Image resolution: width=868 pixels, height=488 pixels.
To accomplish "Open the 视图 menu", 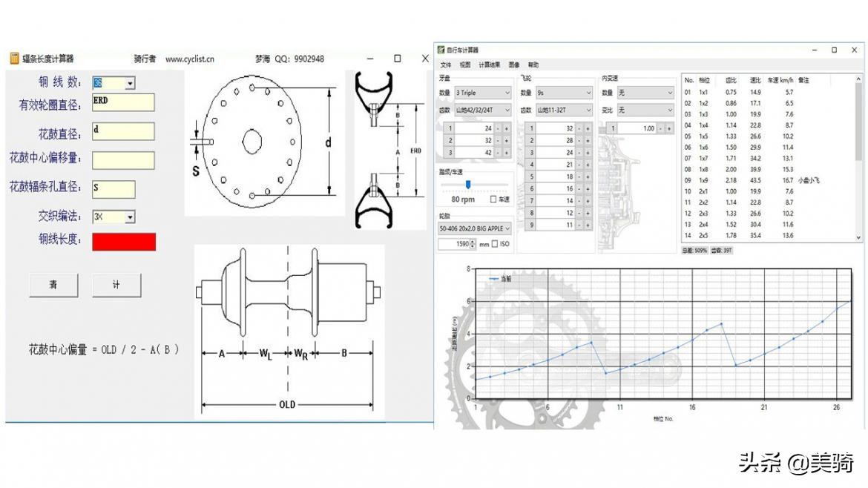I will [x=465, y=65].
